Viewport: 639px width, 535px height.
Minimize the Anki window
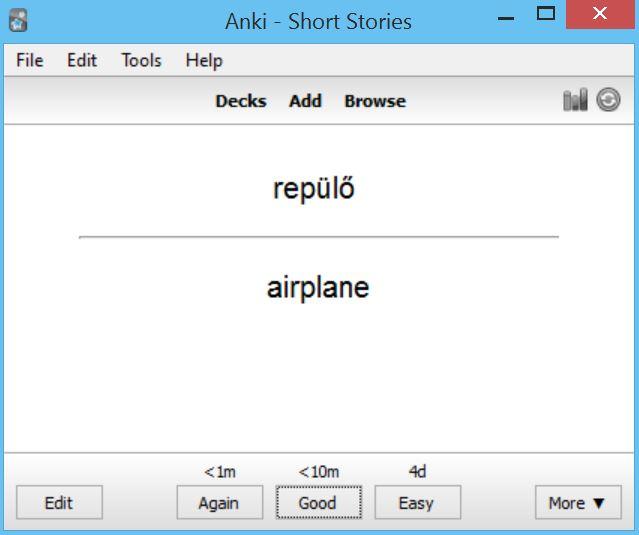coord(506,18)
